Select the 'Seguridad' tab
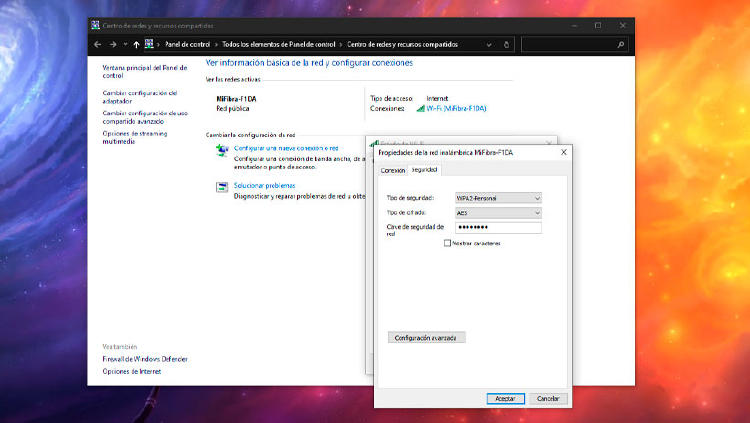The width and height of the screenshot is (750, 423). coord(424,170)
